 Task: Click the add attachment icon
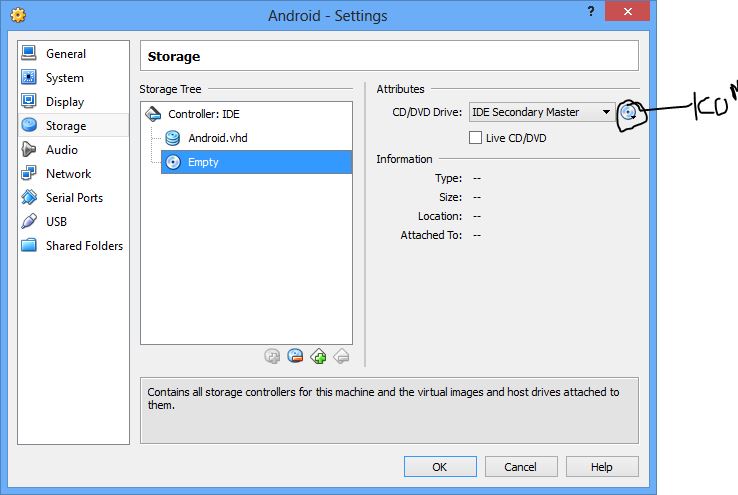pos(272,356)
